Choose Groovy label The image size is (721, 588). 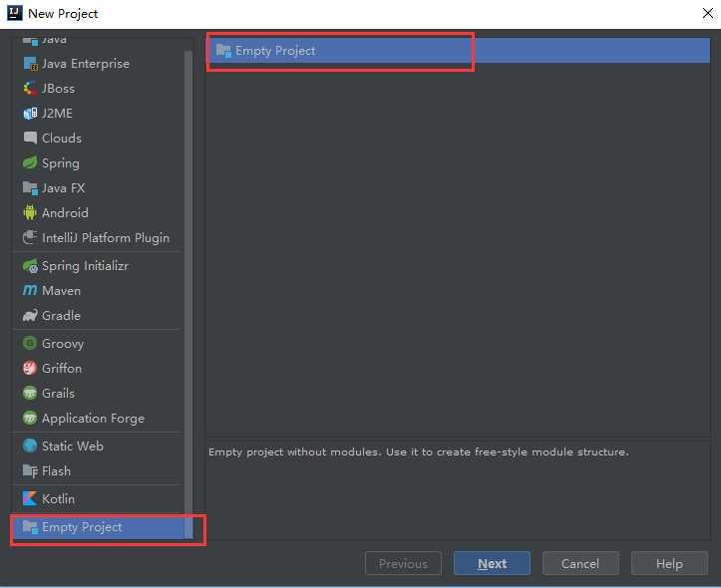(63, 344)
